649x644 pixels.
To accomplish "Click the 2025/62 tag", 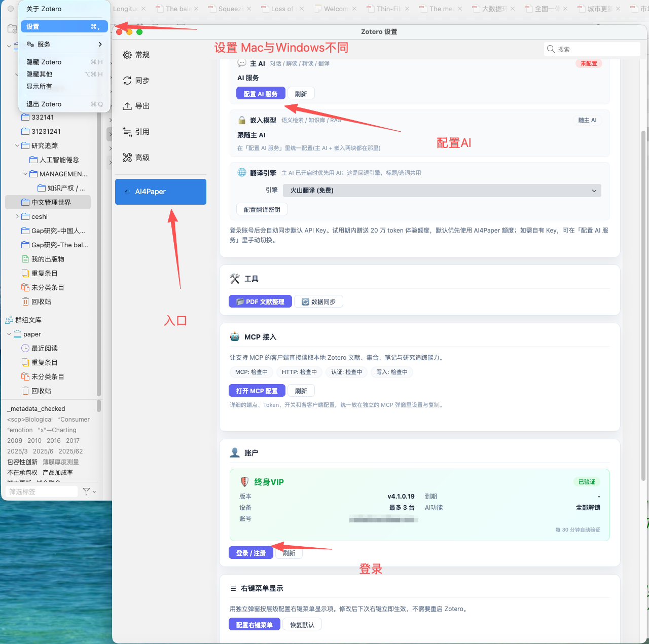I will (70, 451).
